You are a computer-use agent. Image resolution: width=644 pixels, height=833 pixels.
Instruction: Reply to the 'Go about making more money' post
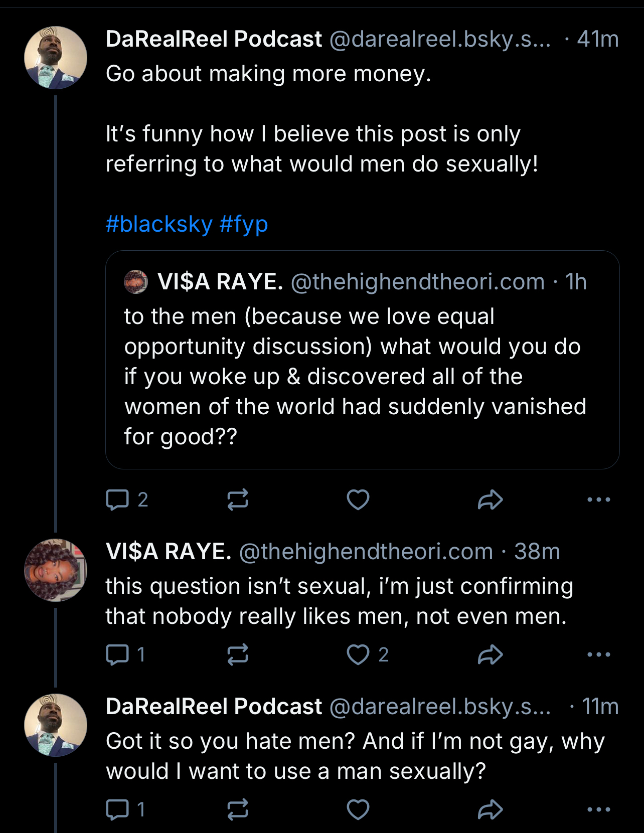(118, 499)
